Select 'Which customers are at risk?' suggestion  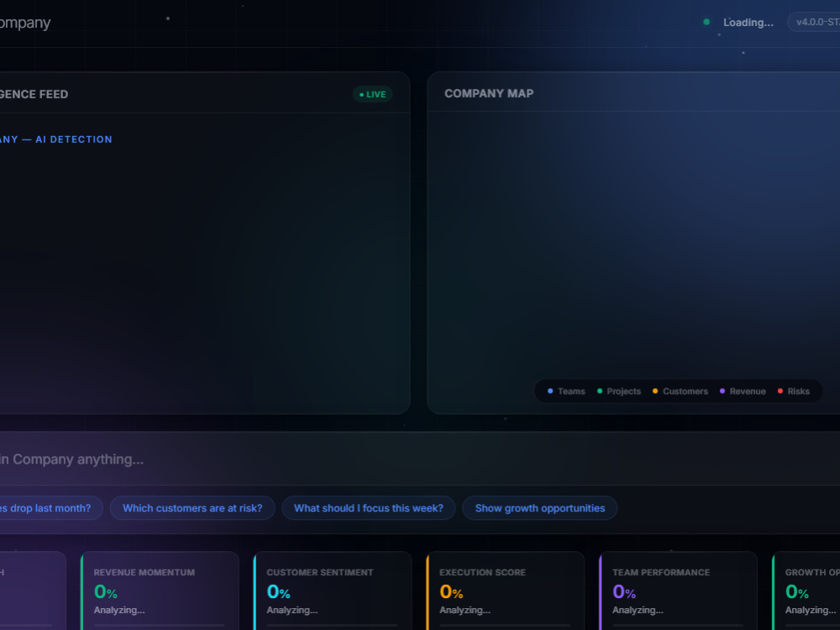coord(192,508)
